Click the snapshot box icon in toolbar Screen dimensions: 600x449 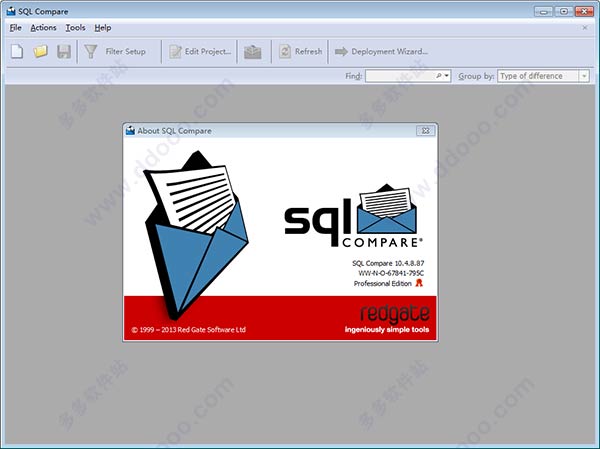coord(253,52)
